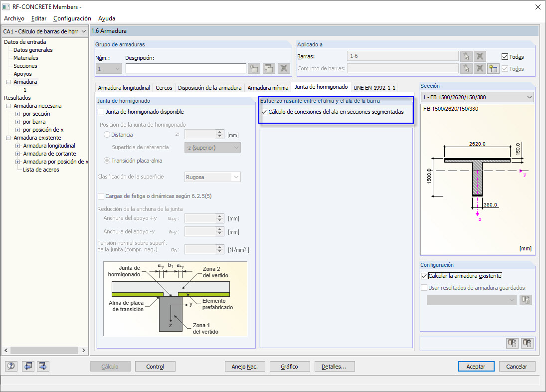
Task: Click the Barras 1-6 input field
Action: coord(402,56)
